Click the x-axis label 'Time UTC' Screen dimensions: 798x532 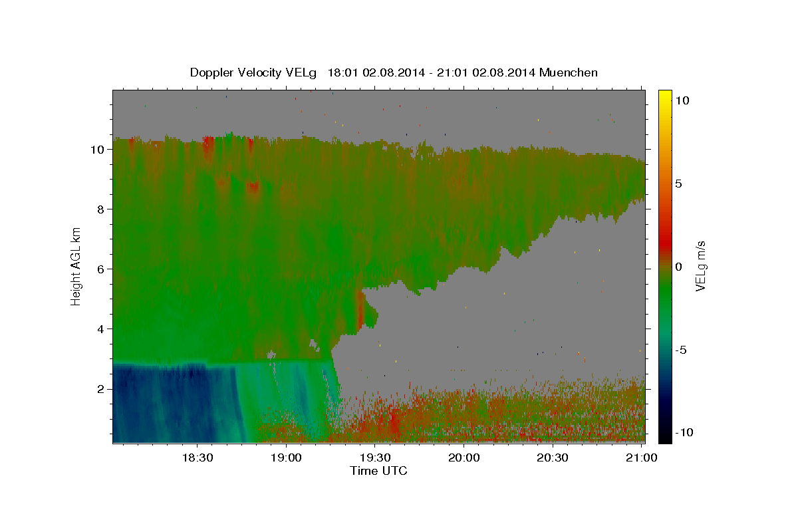pyautogui.click(x=378, y=471)
